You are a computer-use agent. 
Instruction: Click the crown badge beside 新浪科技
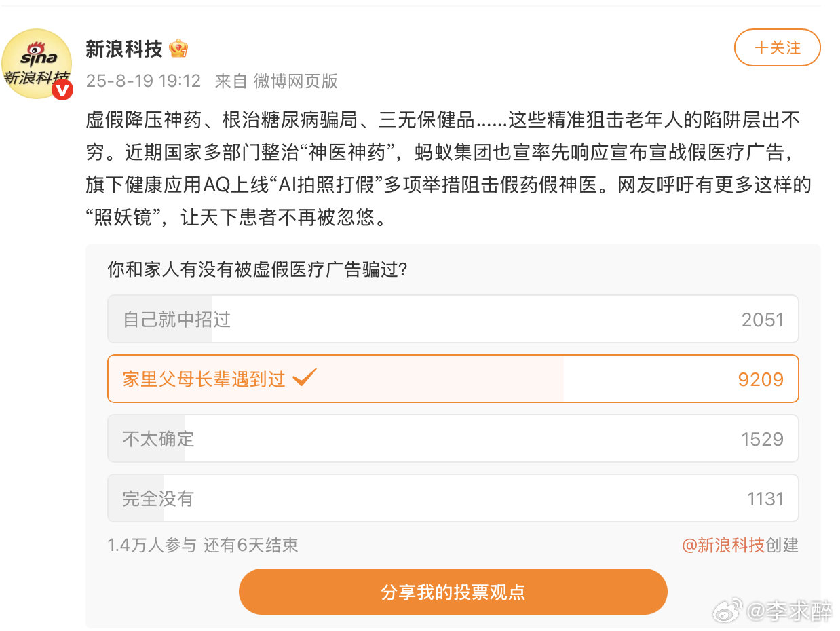coord(178,49)
